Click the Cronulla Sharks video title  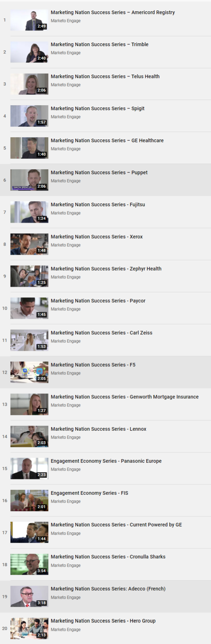tap(108, 557)
